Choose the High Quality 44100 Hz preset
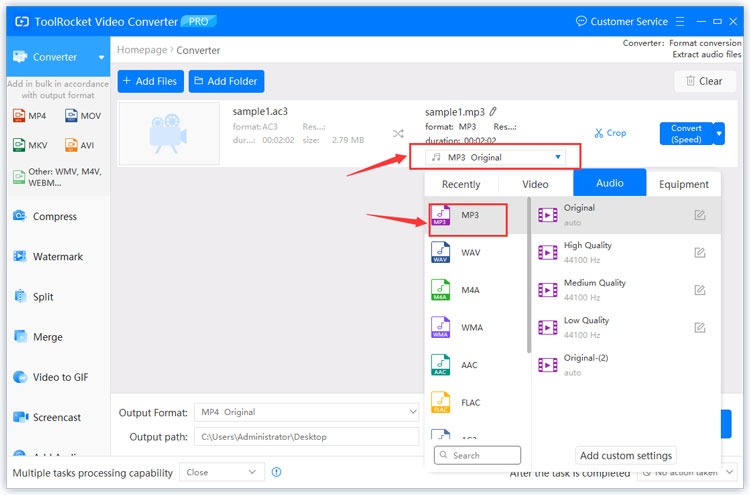This screenshot has height=495, width=750. click(x=626, y=253)
